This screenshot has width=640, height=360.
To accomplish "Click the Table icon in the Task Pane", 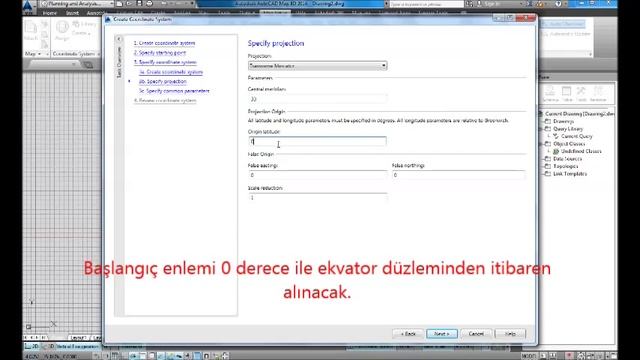I will (x=567, y=93).
